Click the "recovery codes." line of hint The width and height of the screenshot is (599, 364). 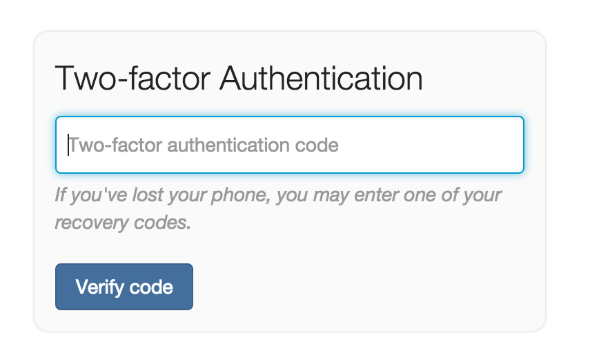(123, 224)
